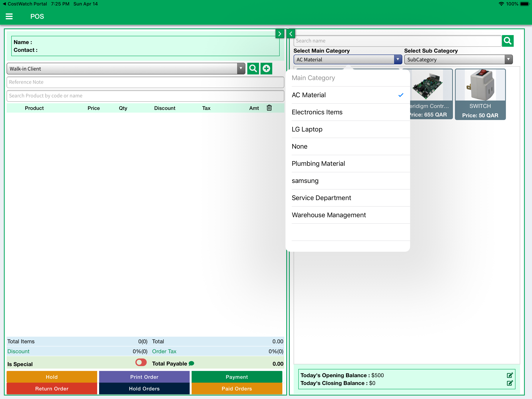Open AC Material main category dropdown

(x=348, y=59)
